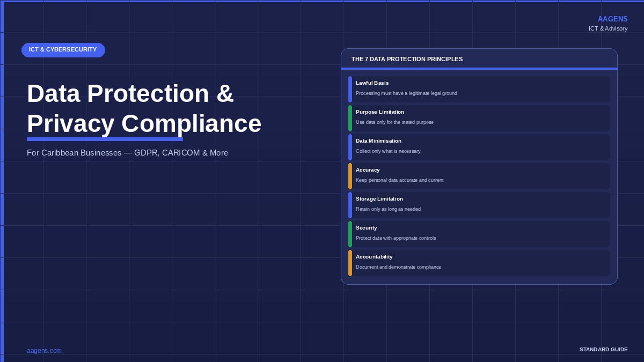Screen dimensions: 644x362
Task: Click the STANDARD GUIDE footer label
Action: 603,350
